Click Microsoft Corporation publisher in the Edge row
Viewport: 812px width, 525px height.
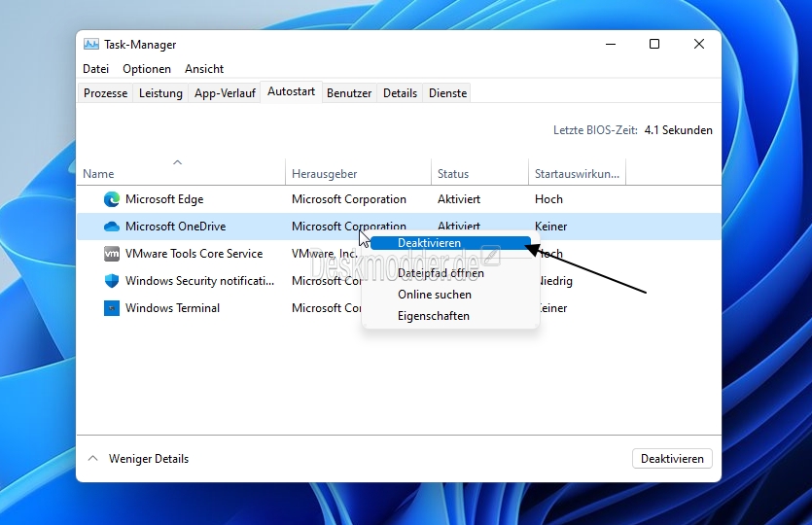(349, 199)
